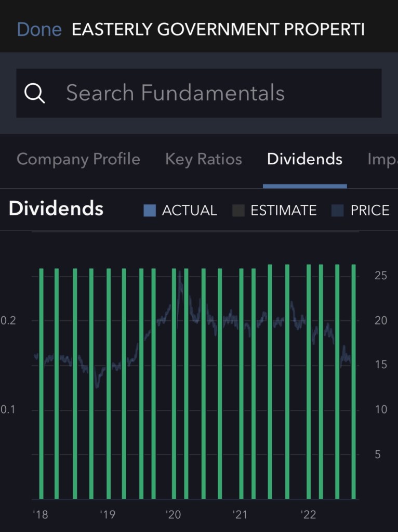
Task: Tap the Easterly Government Properties title
Action: pos(218,30)
